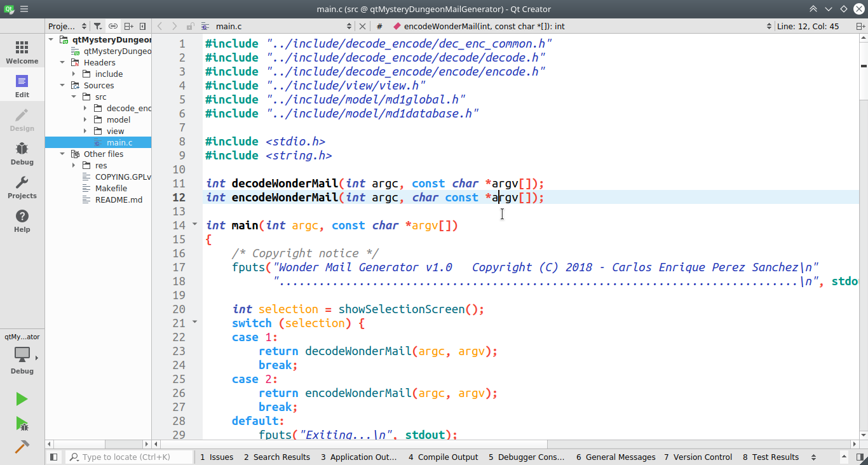Collapse the Sources tree node
This screenshot has height=465, width=868.
point(62,86)
